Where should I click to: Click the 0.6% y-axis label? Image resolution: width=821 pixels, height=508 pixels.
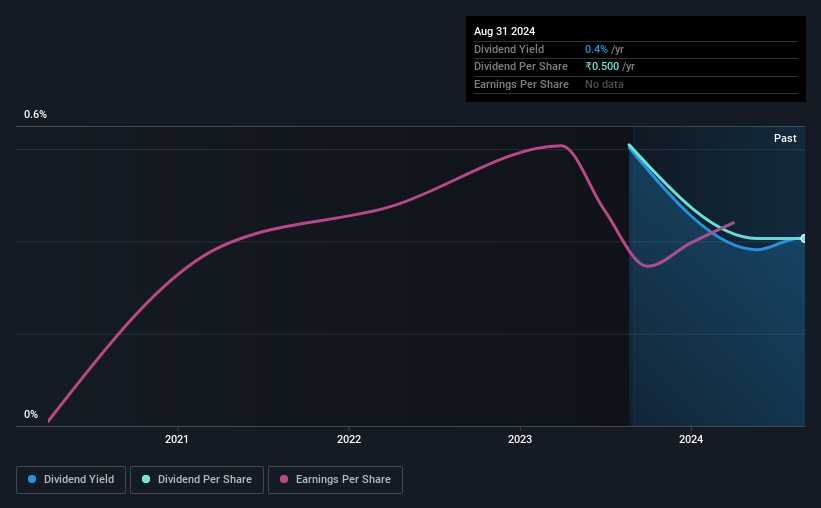[36, 114]
